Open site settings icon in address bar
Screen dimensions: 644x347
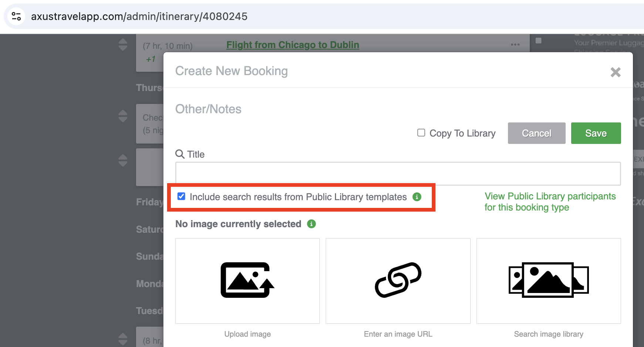click(16, 16)
